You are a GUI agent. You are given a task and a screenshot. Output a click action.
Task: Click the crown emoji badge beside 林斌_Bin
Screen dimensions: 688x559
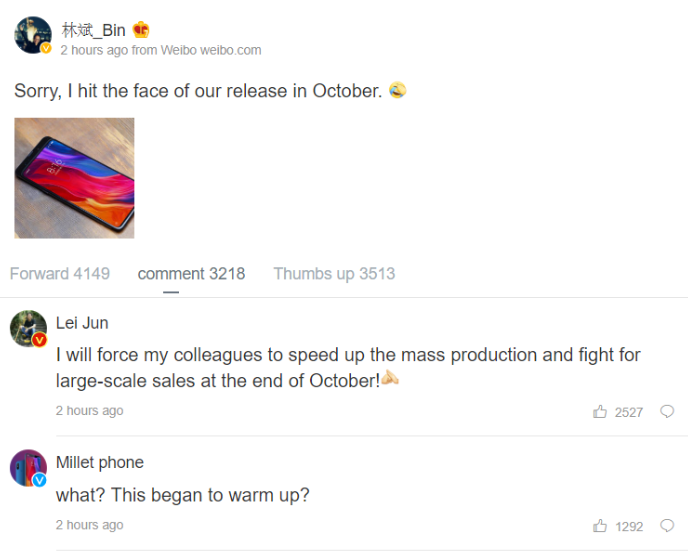(x=141, y=30)
